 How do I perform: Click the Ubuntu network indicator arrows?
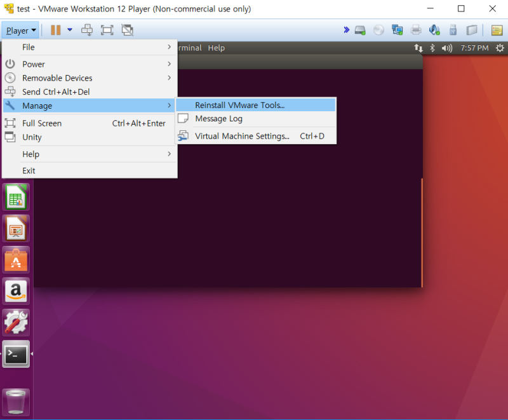pyautogui.click(x=418, y=48)
